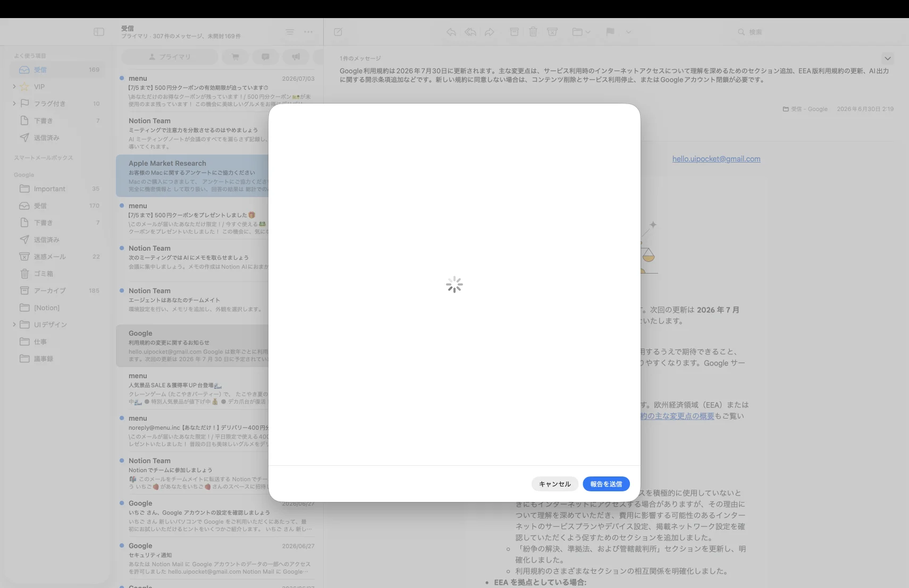
Task: Open the move-to-folder dropdown
Action: click(581, 32)
